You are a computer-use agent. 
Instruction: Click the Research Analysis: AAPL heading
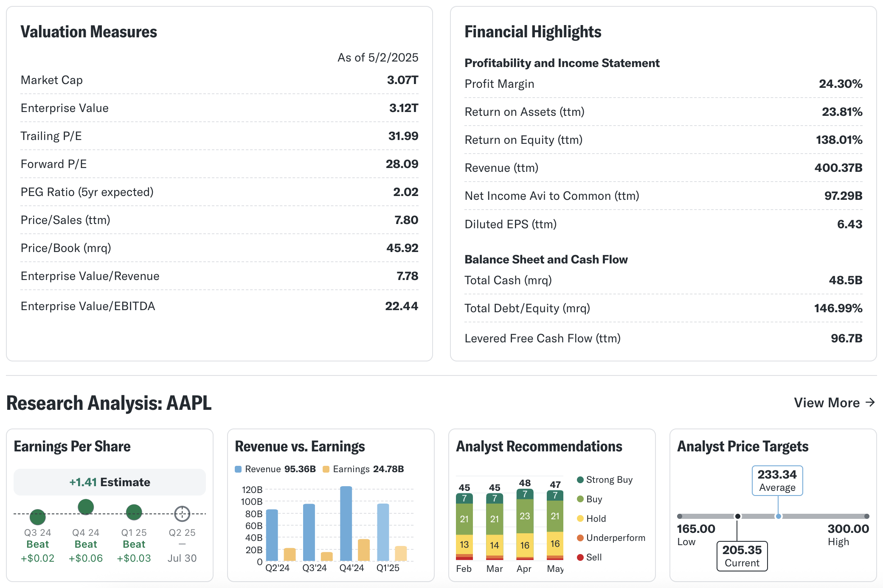click(109, 403)
